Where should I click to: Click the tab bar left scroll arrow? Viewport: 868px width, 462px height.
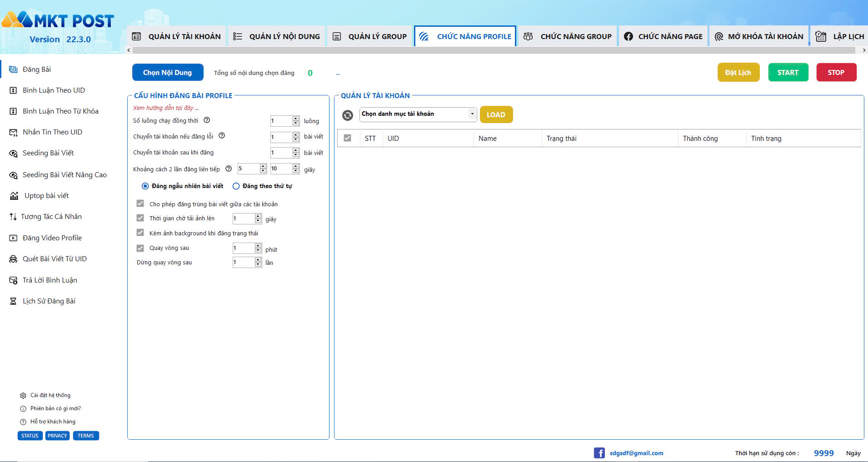(129, 50)
